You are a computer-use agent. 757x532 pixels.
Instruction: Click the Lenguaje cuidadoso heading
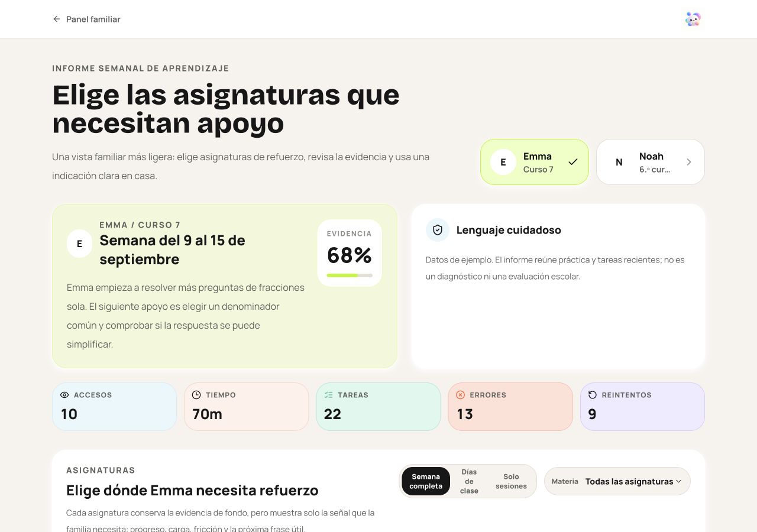509,230
